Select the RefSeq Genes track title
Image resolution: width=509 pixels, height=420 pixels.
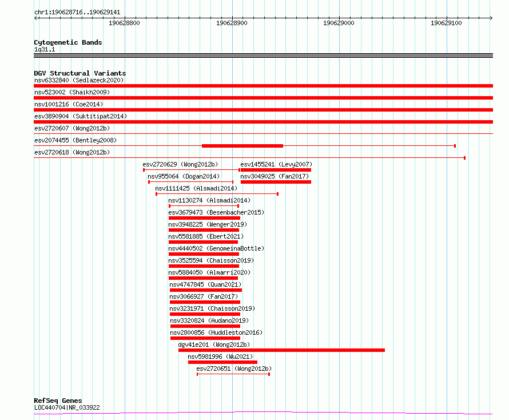coord(58,401)
